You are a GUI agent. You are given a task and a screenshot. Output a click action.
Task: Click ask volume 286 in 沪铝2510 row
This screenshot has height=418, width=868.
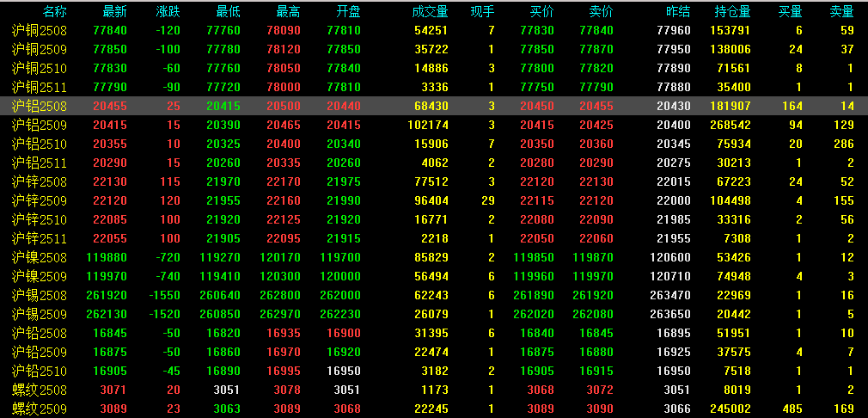point(844,144)
